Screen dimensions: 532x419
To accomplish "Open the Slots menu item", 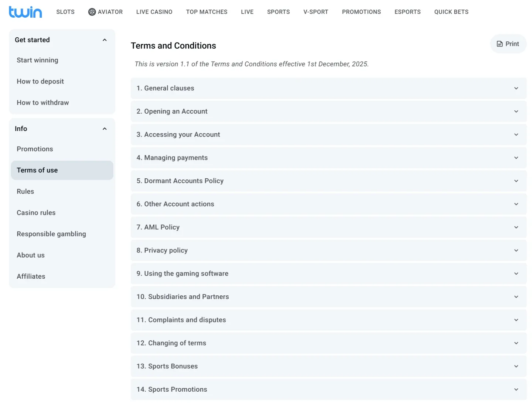I will coord(65,12).
